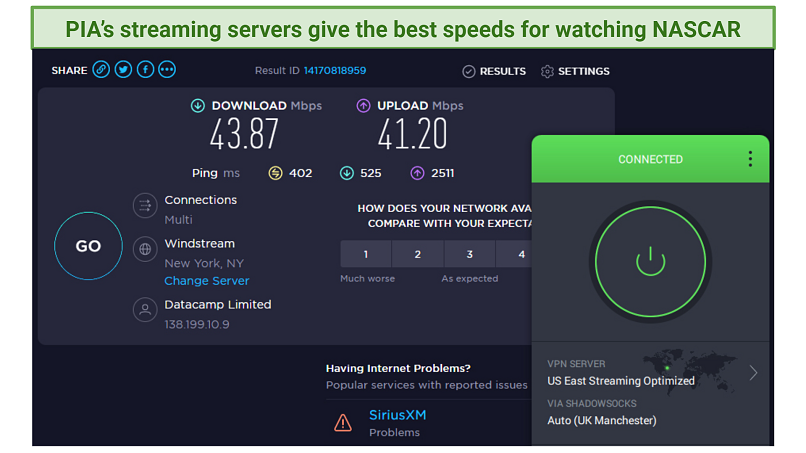
Task: Share result on Twitter
Action: 123,69
